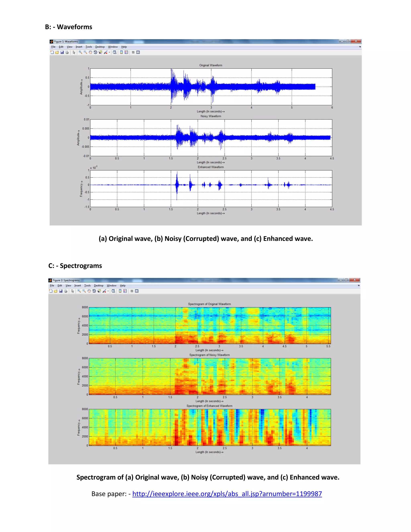The image size is (411, 532).
Task: Click Print icon in Waveforms toolbar
Action: (x=67, y=52)
